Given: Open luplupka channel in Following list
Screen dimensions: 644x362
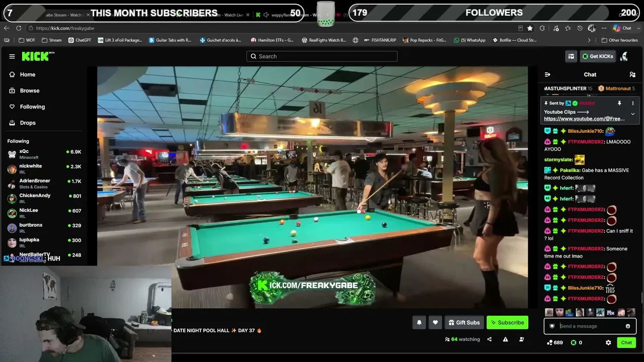Looking at the screenshot, I should tap(44, 242).
